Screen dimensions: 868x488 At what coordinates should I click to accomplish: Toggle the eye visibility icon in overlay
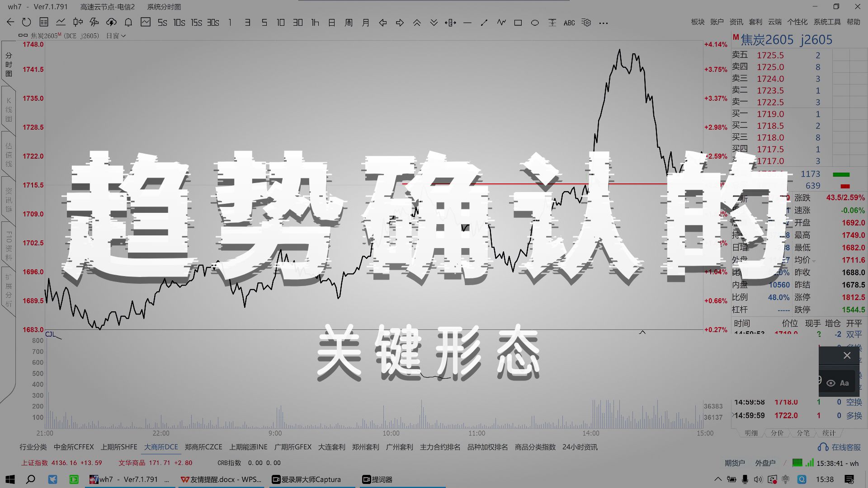(831, 383)
